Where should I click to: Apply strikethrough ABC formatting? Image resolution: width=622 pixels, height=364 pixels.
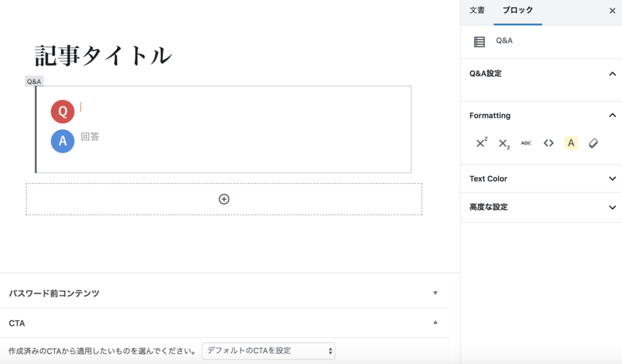[x=526, y=143]
